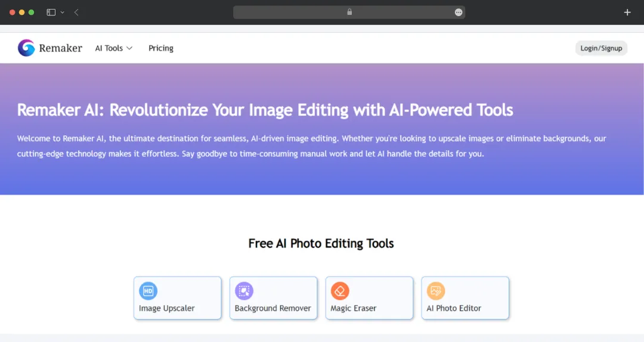This screenshot has height=342, width=644.
Task: Go back with the browser back arrow
Action: 76,13
